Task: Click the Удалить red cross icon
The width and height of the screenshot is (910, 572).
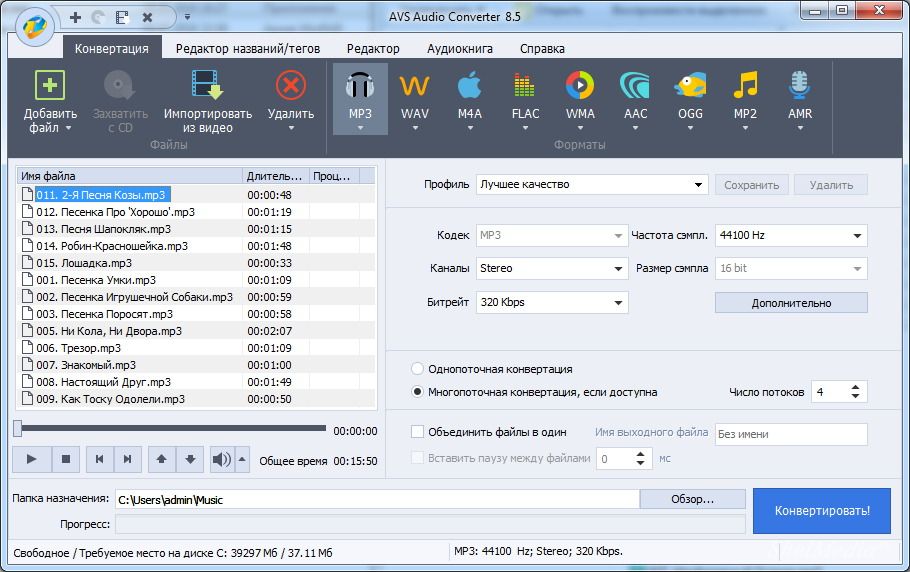Action: click(291, 85)
